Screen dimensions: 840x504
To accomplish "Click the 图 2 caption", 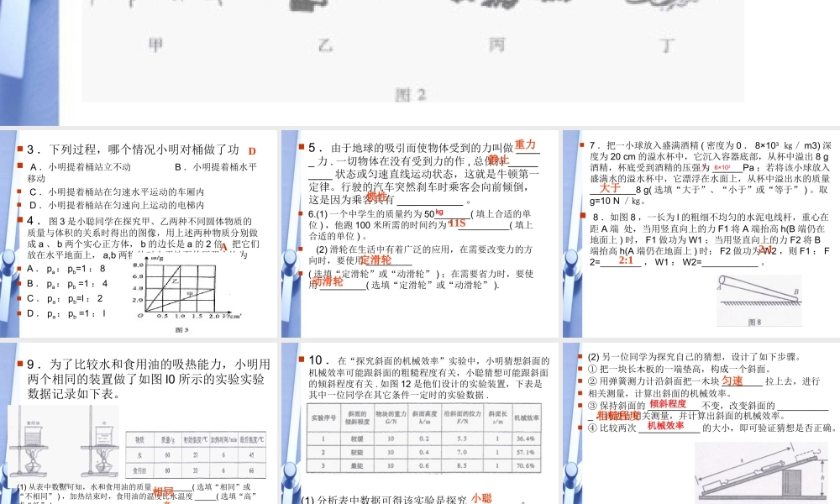I will 411,95.
